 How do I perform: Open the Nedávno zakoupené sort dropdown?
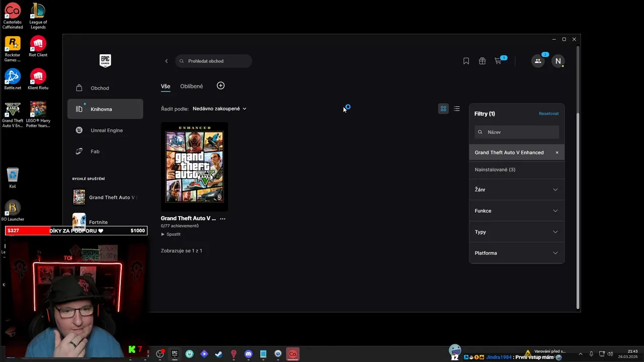(219, 109)
